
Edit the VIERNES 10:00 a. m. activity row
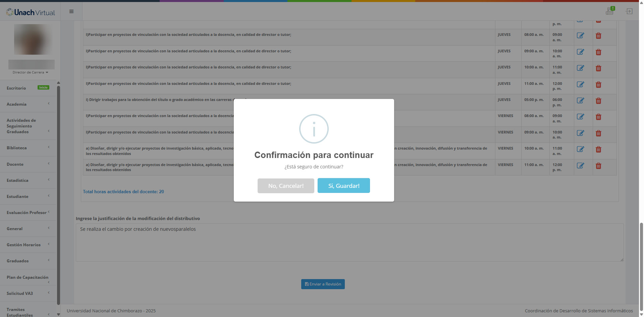580,149
